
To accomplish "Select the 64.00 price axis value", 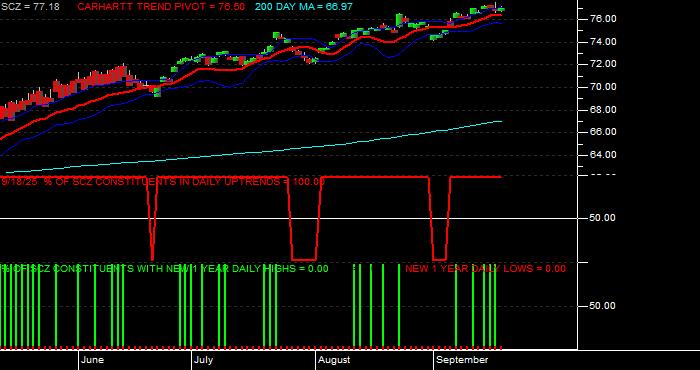I will pos(604,155).
